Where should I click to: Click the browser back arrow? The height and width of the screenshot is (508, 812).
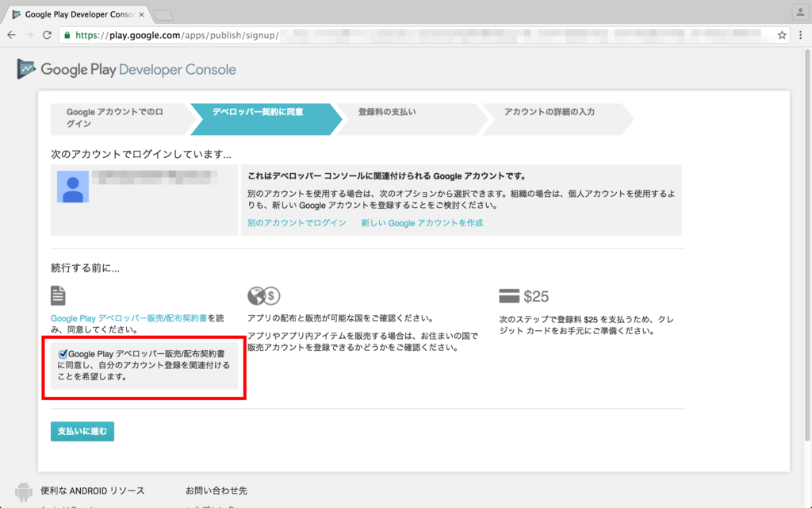pos(11,36)
